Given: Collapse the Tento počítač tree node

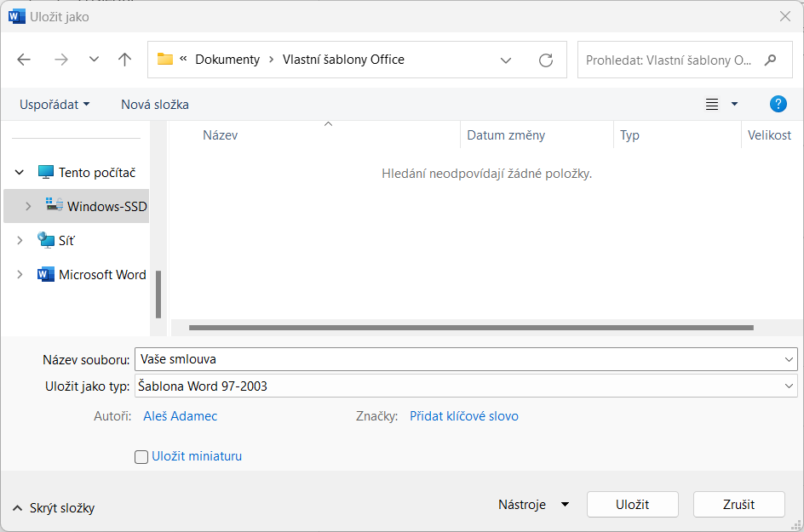Looking at the screenshot, I should (20, 173).
